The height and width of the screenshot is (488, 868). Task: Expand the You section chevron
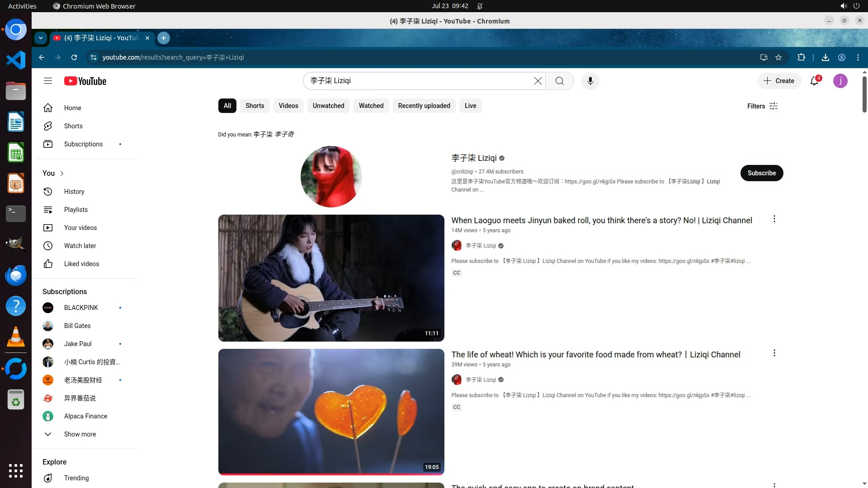click(62, 174)
